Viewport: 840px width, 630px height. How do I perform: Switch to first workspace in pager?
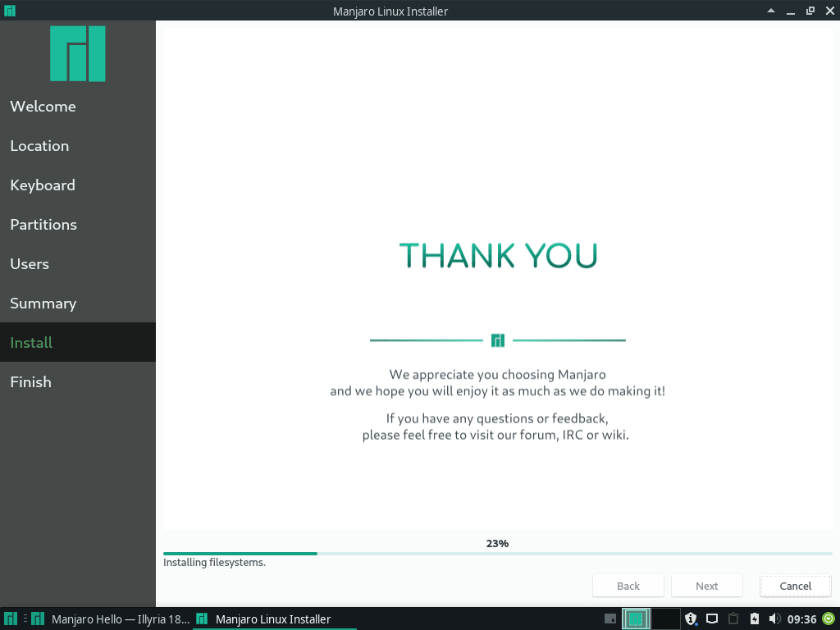point(636,619)
